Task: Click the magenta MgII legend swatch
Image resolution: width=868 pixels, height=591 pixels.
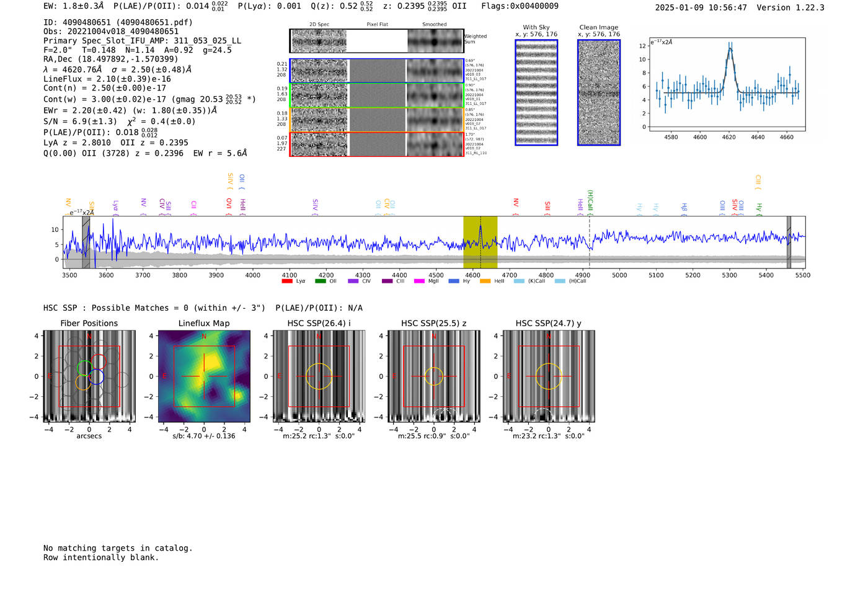Action: point(420,282)
